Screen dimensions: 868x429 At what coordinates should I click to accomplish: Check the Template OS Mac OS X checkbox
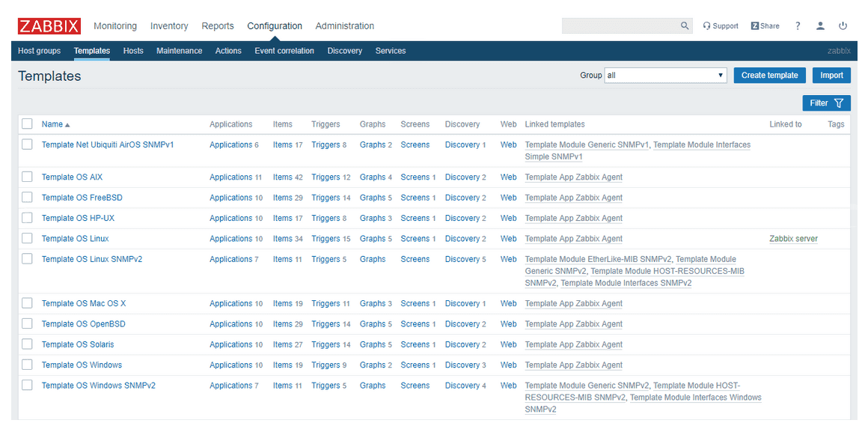pos(27,303)
